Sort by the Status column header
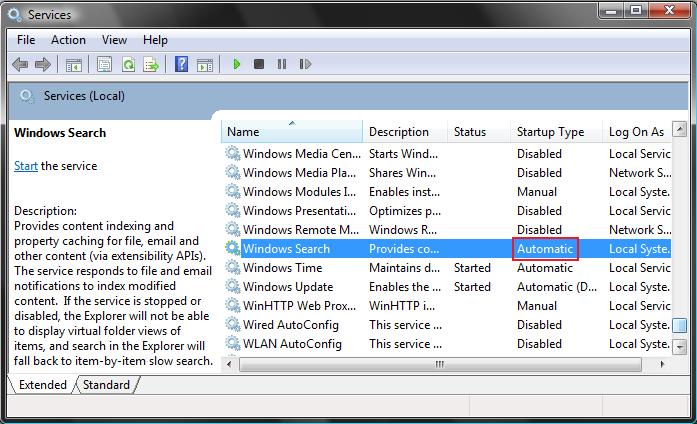 [x=479, y=132]
